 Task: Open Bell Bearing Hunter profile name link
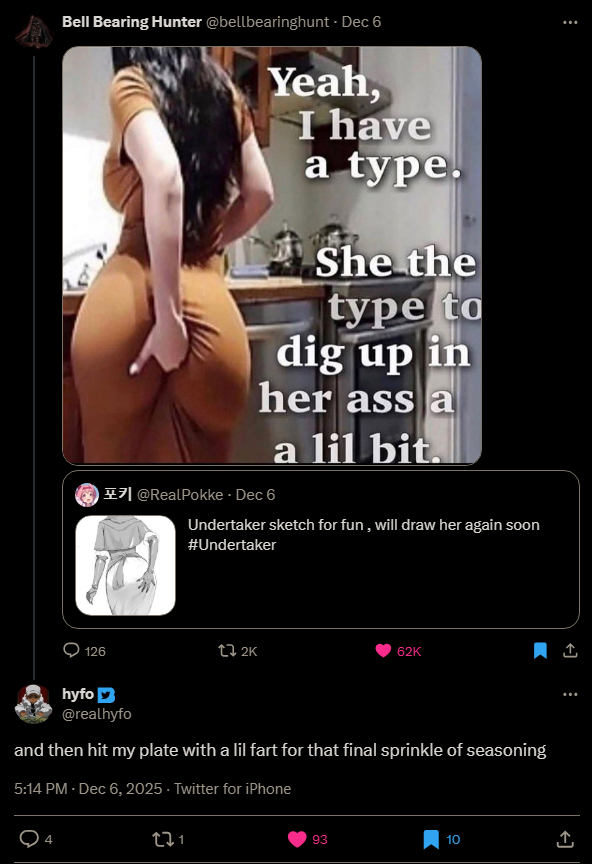pos(132,22)
